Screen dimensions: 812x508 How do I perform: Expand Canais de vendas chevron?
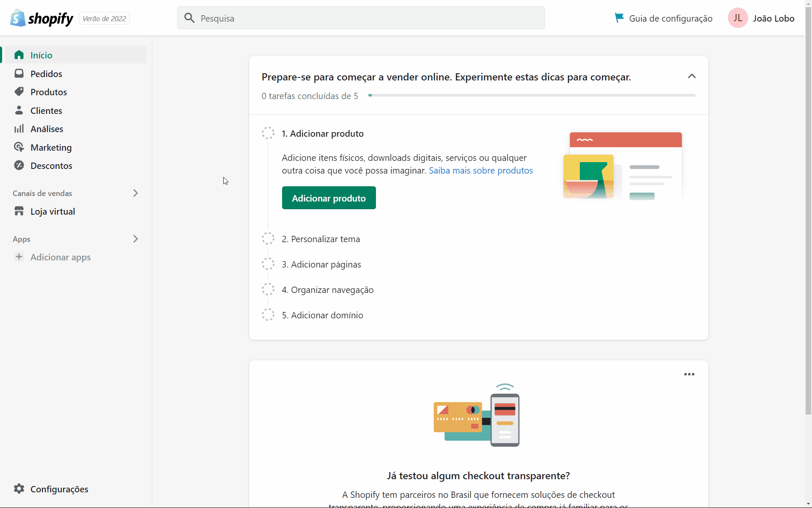(x=135, y=193)
